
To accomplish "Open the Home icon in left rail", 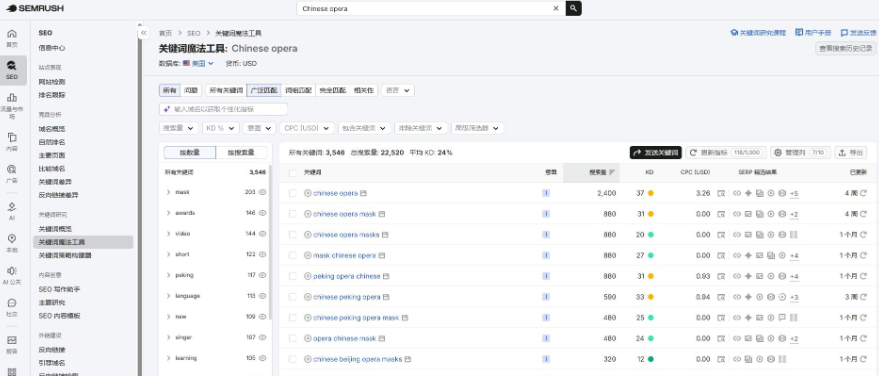I will [12, 34].
